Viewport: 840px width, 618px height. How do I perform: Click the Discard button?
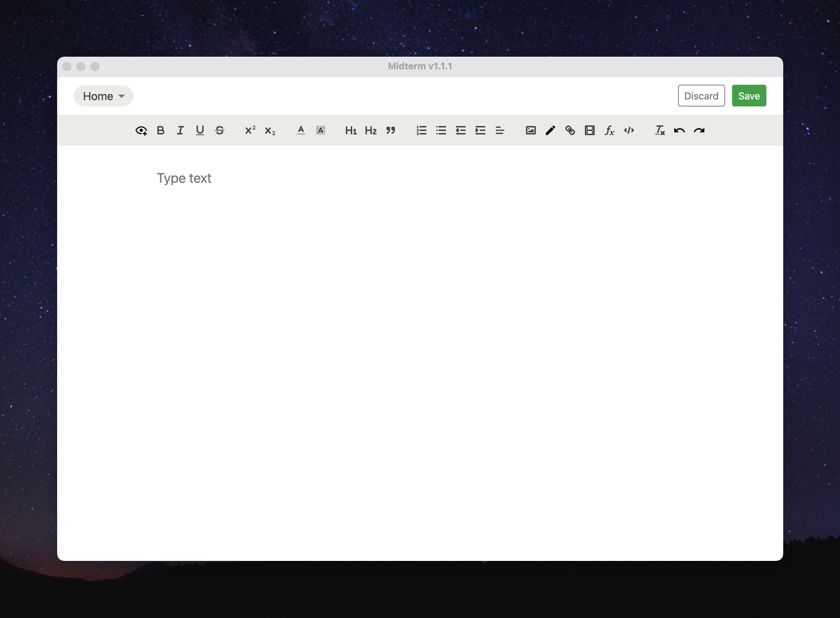click(x=701, y=96)
